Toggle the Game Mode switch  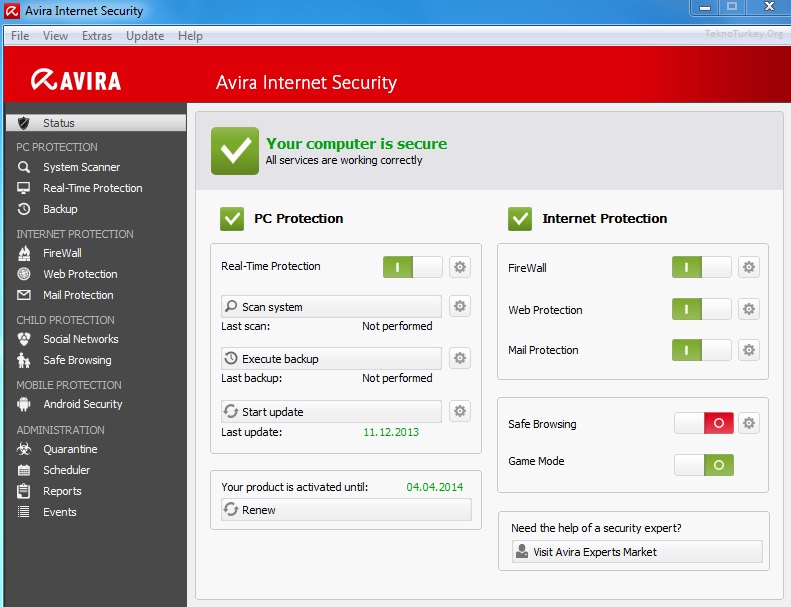[x=704, y=465]
